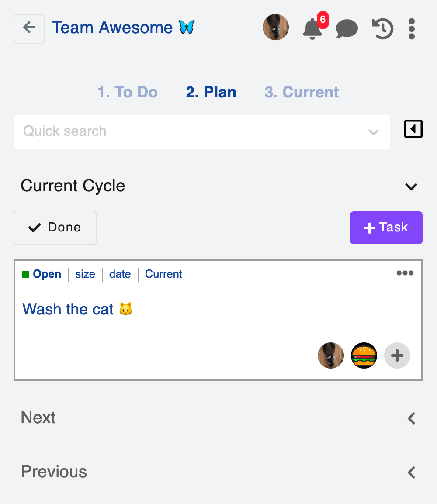Collapse the Current Cycle section

(x=411, y=186)
